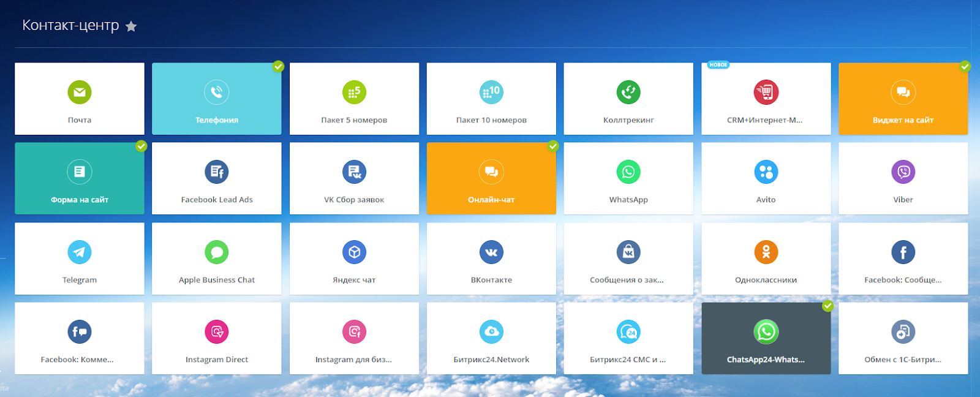Image resolution: width=980 pixels, height=397 pixels.
Task: Click the Telegram label
Action: tap(80, 280)
